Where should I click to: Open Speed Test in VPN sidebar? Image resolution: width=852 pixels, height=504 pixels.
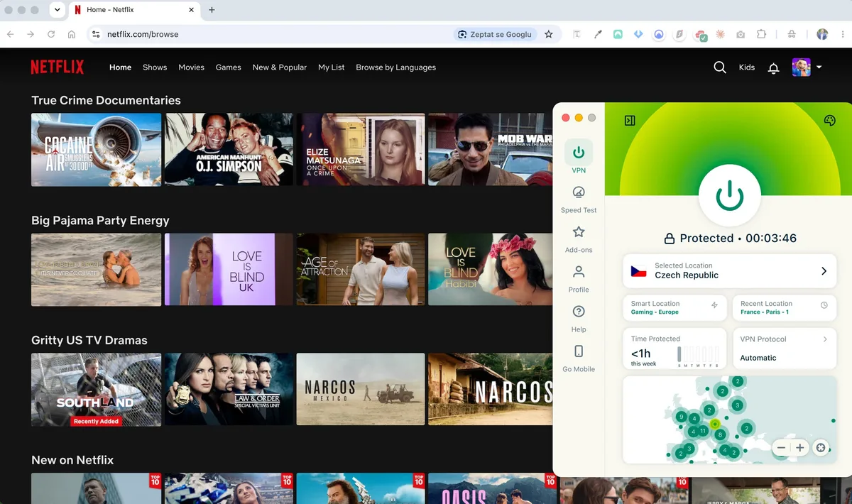579,199
